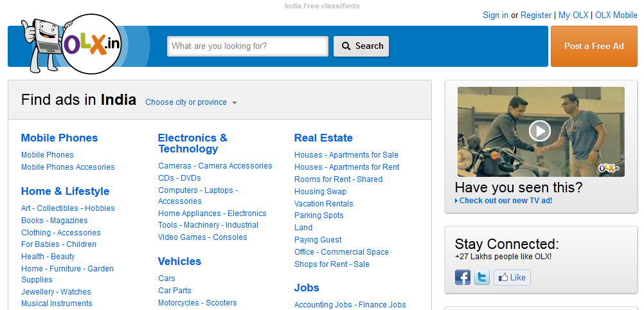Image resolution: width=644 pixels, height=310 pixels.
Task: Browse Video Games - Consoles
Action: coord(202,237)
